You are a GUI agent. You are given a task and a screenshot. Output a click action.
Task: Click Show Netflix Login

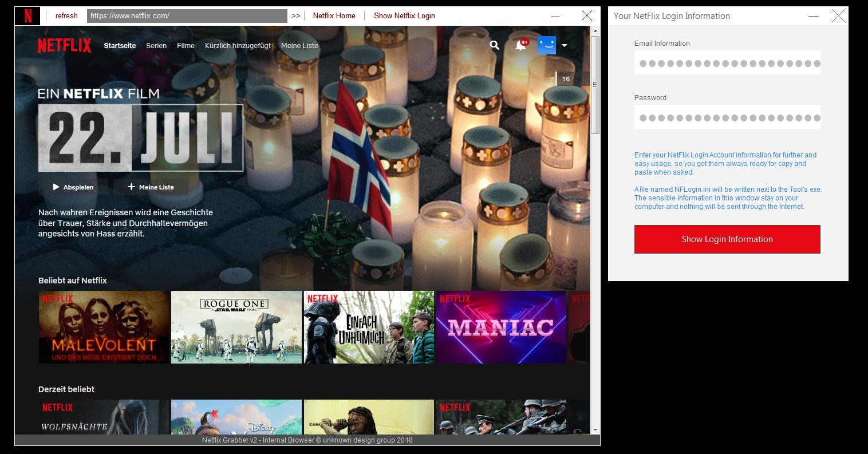click(404, 16)
